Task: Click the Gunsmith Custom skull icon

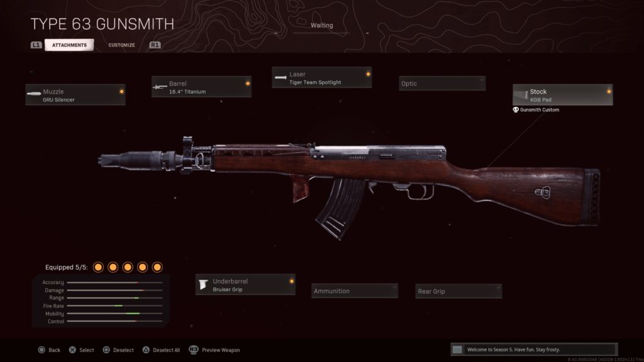Action: (x=516, y=109)
